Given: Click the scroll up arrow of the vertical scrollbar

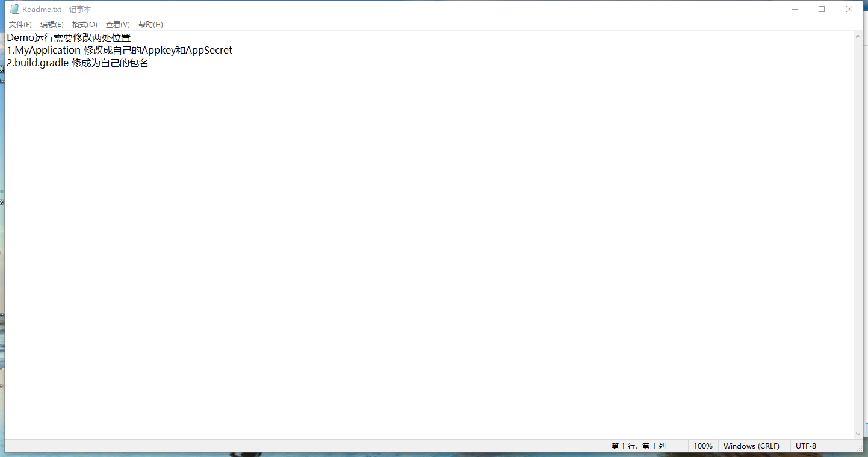Looking at the screenshot, I should 858,37.
